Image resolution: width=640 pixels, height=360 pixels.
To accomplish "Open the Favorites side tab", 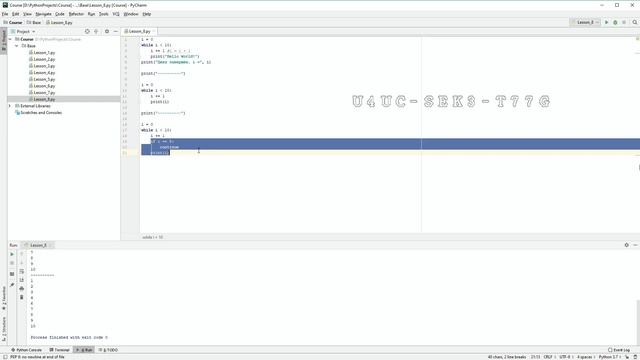I will pos(4,299).
